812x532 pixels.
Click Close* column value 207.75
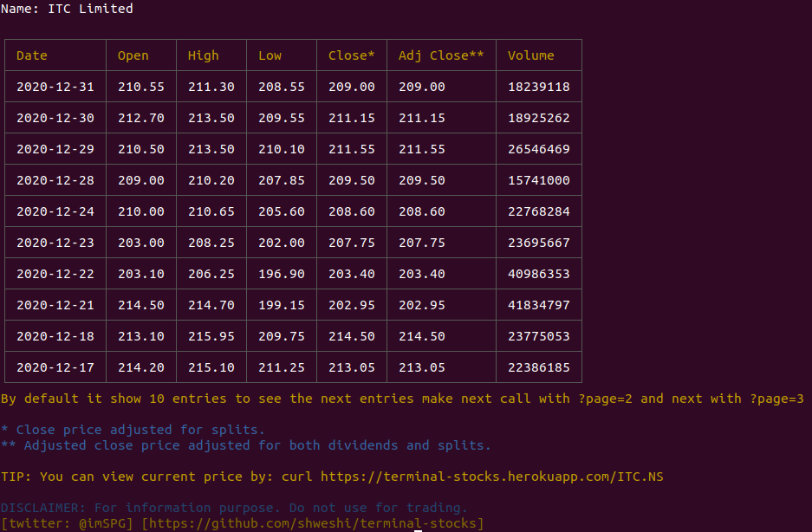[352, 243]
